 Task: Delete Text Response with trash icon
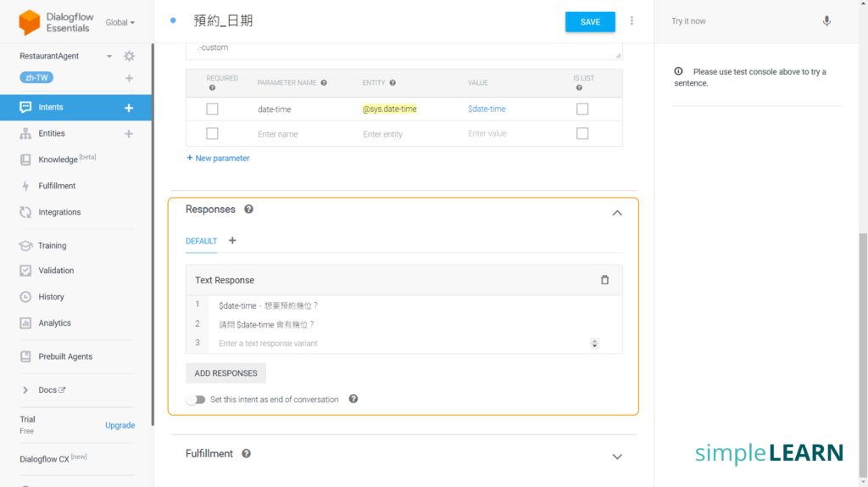604,280
